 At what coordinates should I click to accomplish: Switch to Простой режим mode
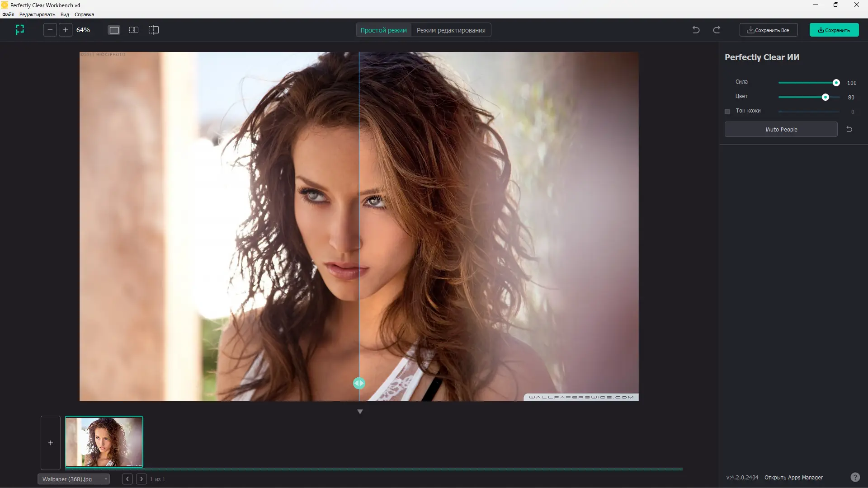coord(383,30)
